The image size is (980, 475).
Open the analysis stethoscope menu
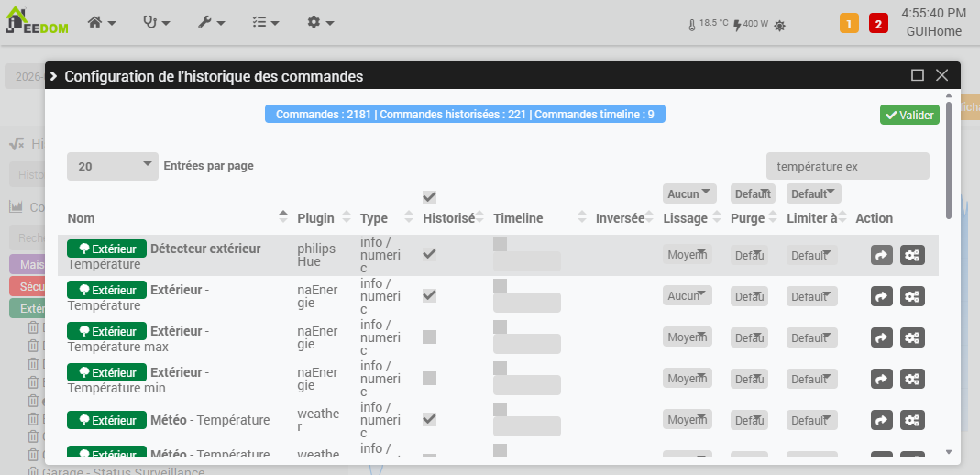157,22
